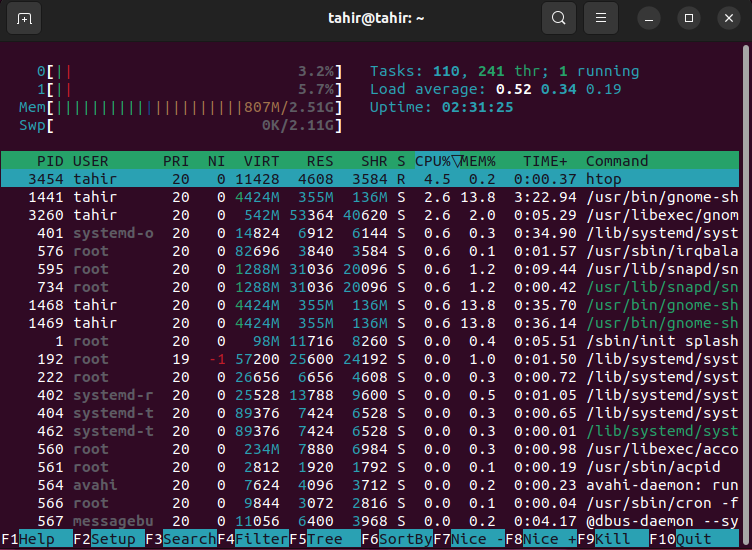Select process row with PID 3260
This screenshot has width=752, height=550.
coord(370,215)
